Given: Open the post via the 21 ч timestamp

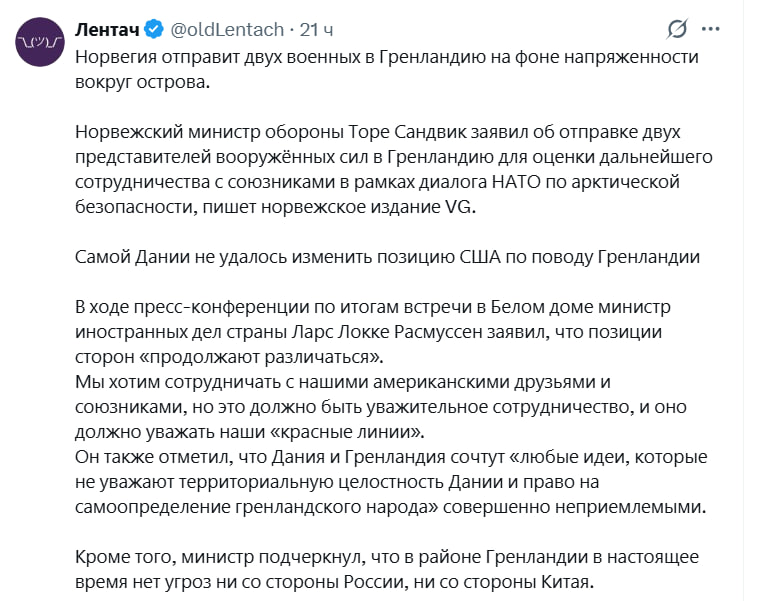Looking at the screenshot, I should click(316, 28).
